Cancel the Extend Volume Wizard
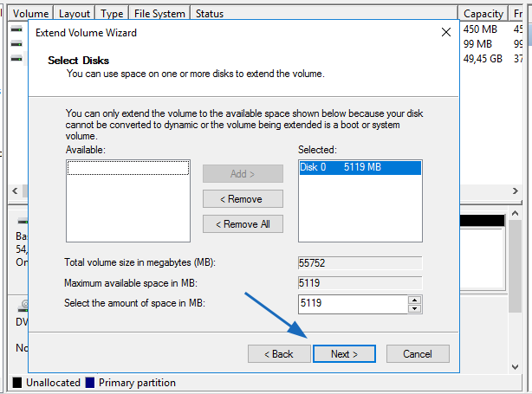 pos(418,353)
